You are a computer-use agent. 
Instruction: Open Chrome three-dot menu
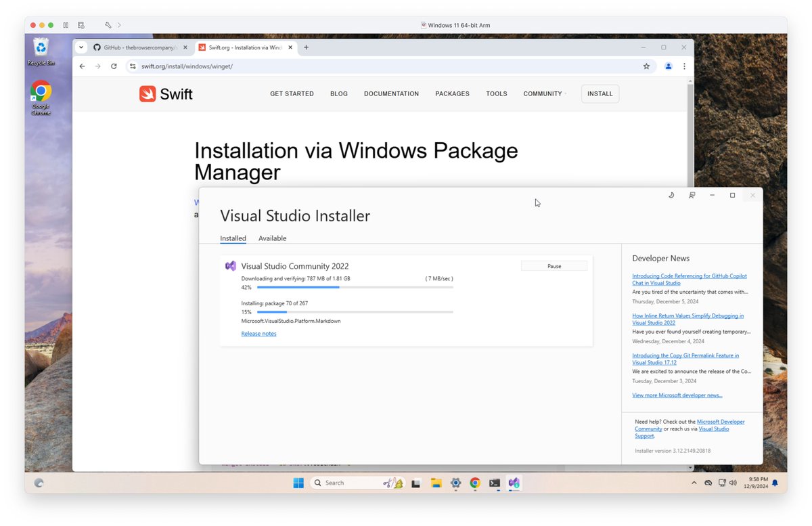tap(684, 66)
